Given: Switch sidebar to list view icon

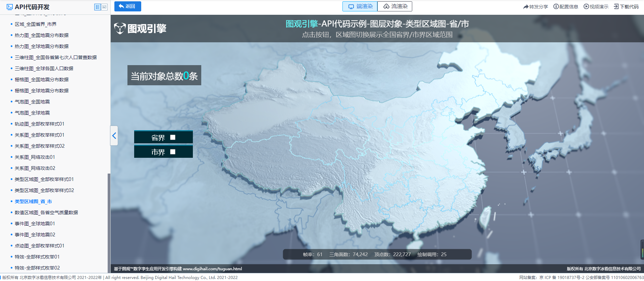Looking at the screenshot, I should click(x=98, y=7).
